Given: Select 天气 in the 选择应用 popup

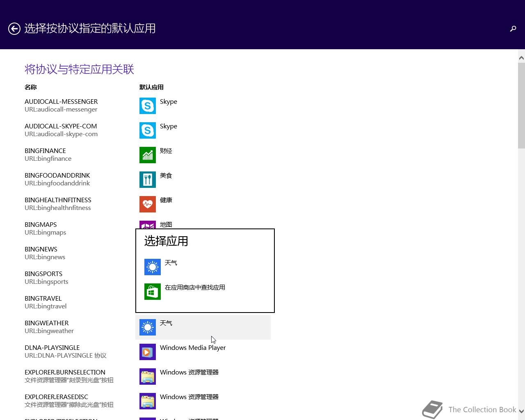Looking at the screenshot, I should pyautogui.click(x=171, y=262).
